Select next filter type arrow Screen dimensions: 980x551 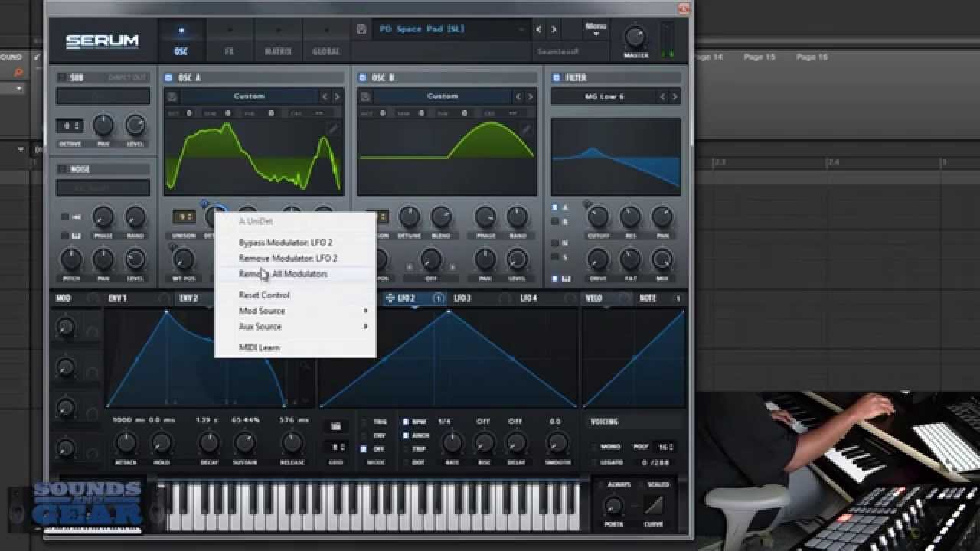(675, 96)
